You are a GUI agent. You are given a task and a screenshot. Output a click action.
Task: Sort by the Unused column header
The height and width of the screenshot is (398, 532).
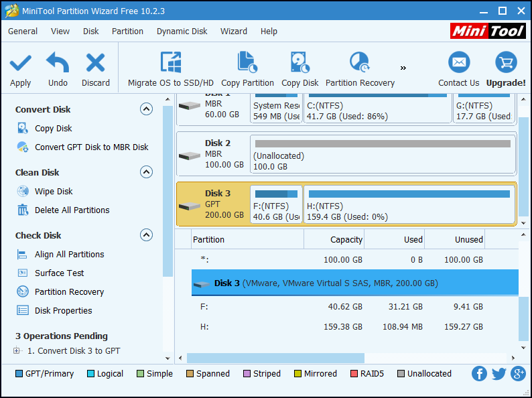click(x=455, y=240)
